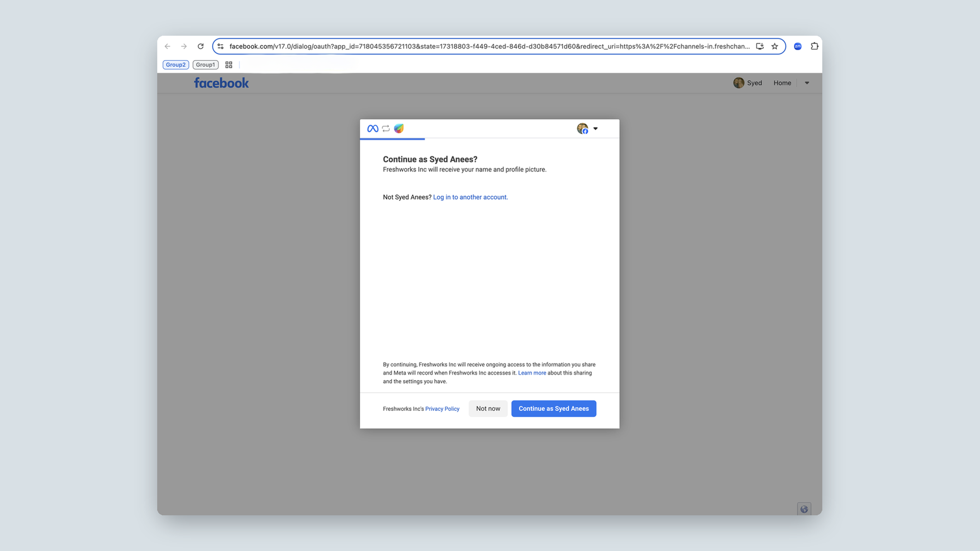Open site information icon in address bar
Viewport: 980px width, 551px height.
coord(220,46)
